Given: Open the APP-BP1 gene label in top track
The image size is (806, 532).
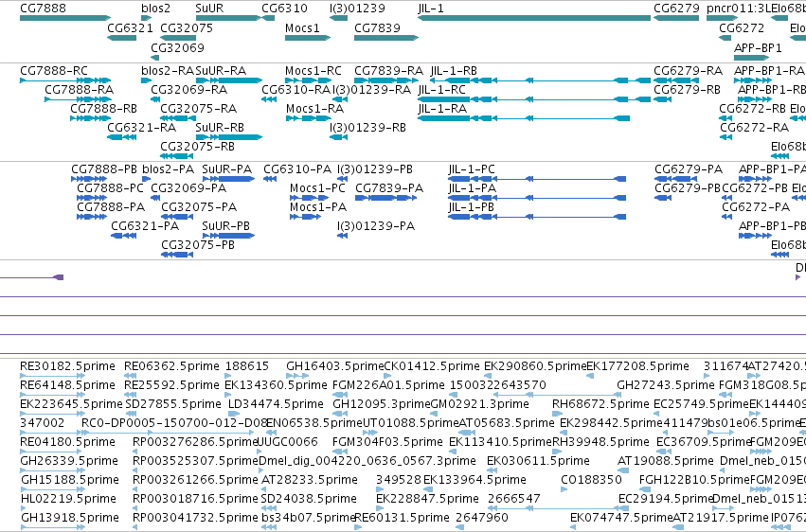Looking at the screenshot, I should (758, 47).
